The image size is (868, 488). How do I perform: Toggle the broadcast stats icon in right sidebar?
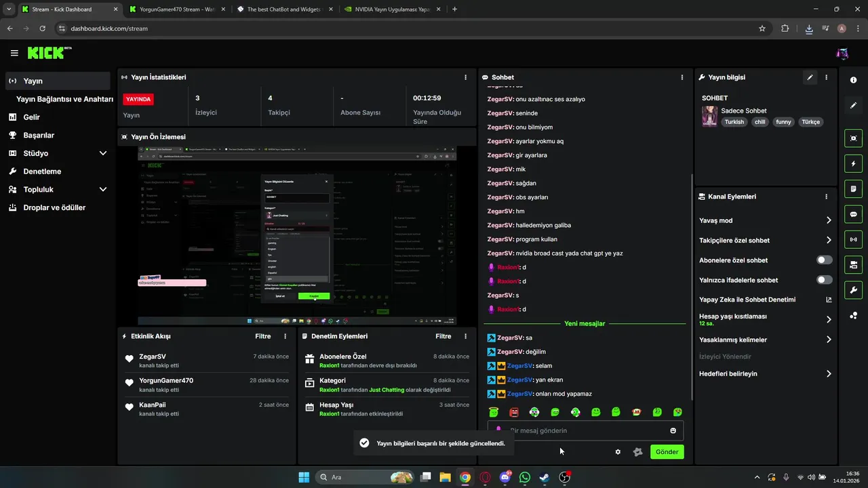[853, 239]
